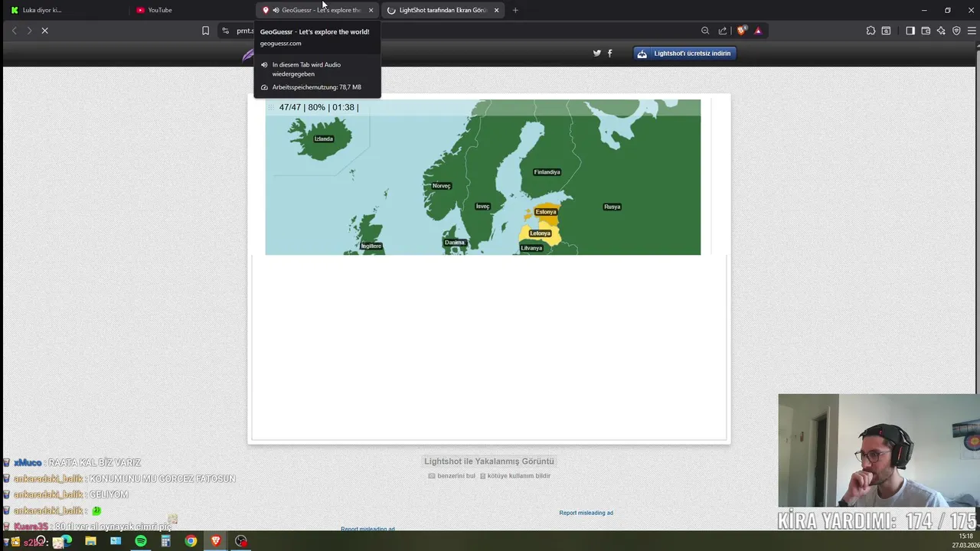980x551 pixels.
Task: Click the 'kötüye kullanım bildir' link
Action: coord(515,476)
